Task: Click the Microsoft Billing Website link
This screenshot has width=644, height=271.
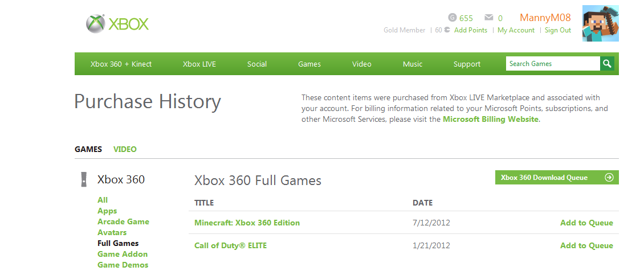Action: click(x=490, y=120)
